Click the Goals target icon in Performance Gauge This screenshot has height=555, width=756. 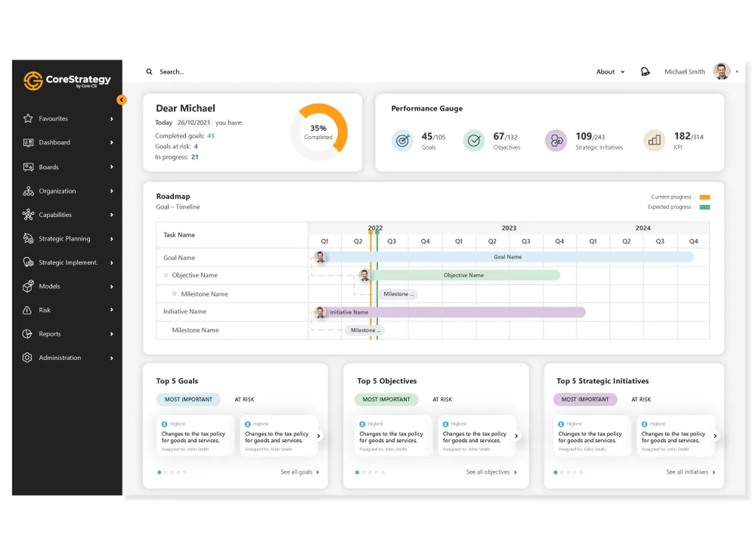pos(403,140)
